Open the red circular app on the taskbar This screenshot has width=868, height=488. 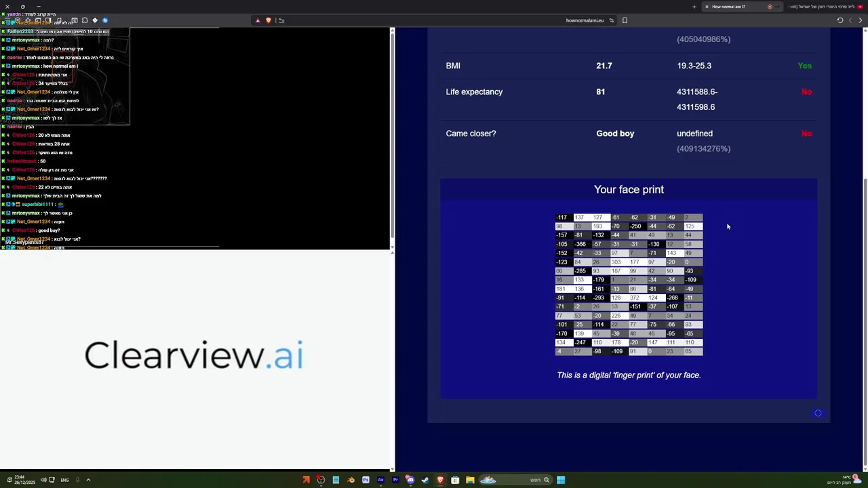pyautogui.click(x=321, y=480)
